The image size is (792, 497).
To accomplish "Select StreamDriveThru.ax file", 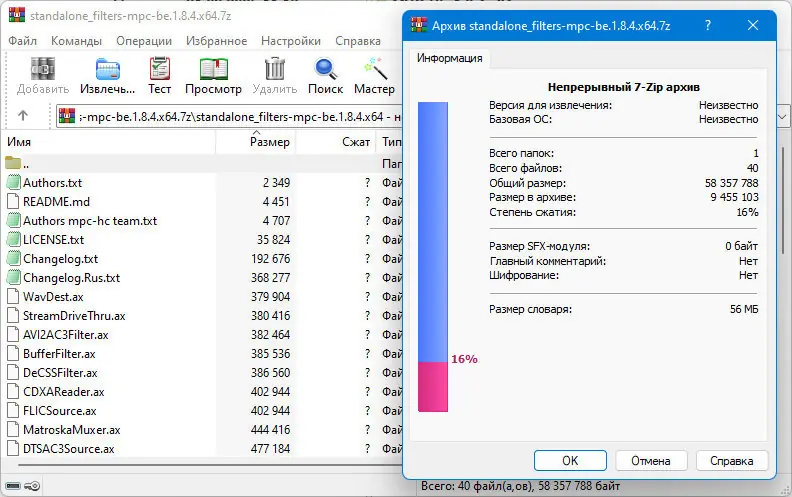I will tap(74, 316).
